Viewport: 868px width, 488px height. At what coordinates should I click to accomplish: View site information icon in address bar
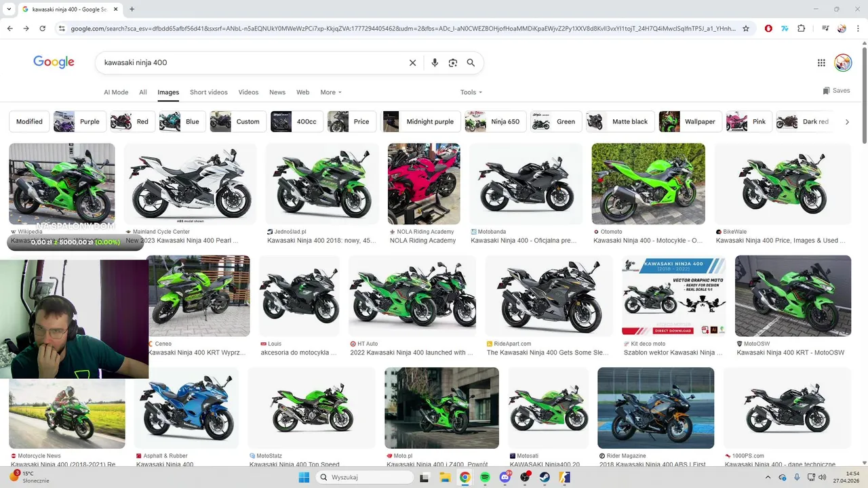pyautogui.click(x=62, y=28)
